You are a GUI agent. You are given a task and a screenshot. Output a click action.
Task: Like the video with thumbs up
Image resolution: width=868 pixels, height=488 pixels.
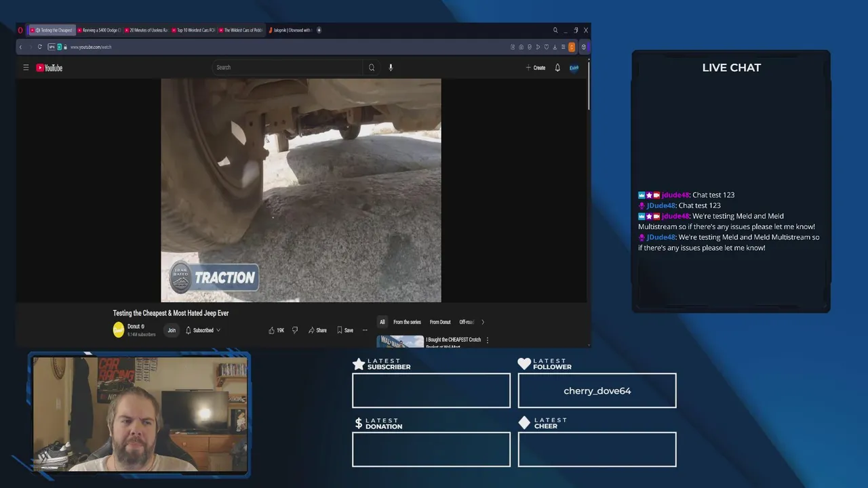(271, 330)
